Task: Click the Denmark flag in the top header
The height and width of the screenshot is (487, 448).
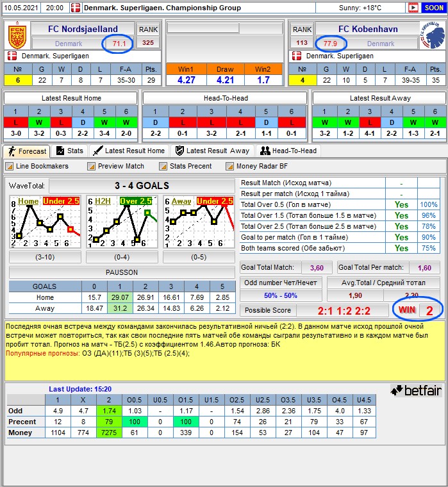Action: [x=76, y=8]
